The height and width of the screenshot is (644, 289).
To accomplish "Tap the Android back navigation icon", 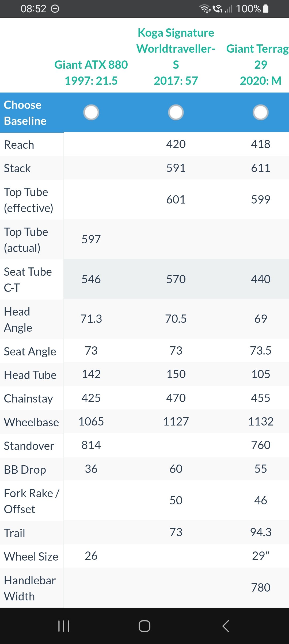I will pyautogui.click(x=226, y=626).
